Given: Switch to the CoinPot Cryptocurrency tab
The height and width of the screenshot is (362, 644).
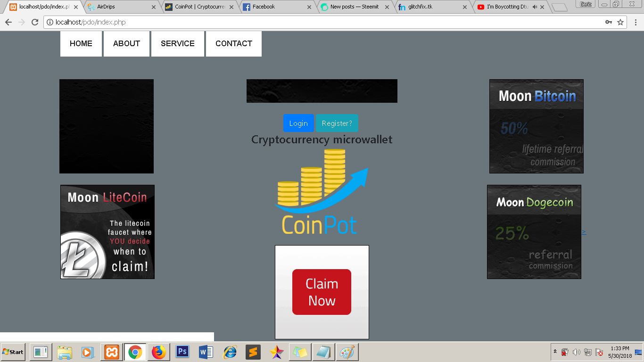Looking at the screenshot, I should click(199, 7).
